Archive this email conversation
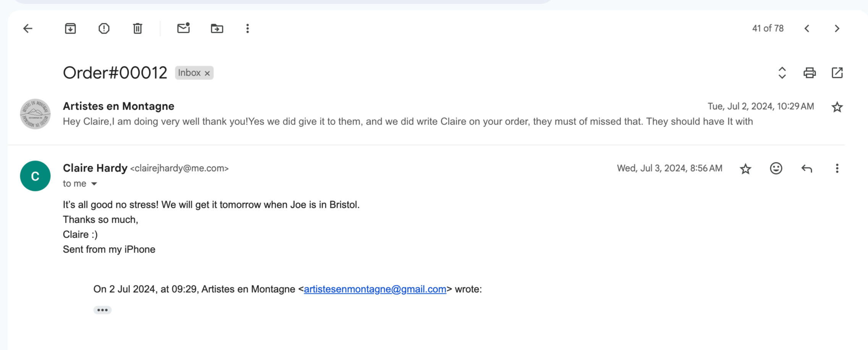Image resolution: width=868 pixels, height=350 pixels. pos(70,29)
